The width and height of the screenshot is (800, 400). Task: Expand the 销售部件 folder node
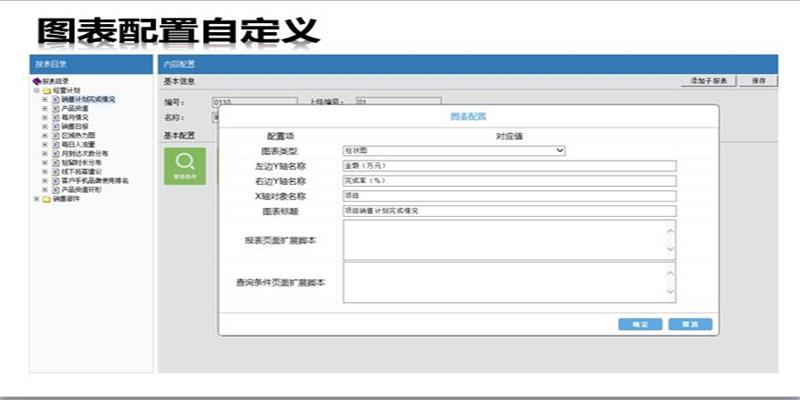tap(36, 198)
